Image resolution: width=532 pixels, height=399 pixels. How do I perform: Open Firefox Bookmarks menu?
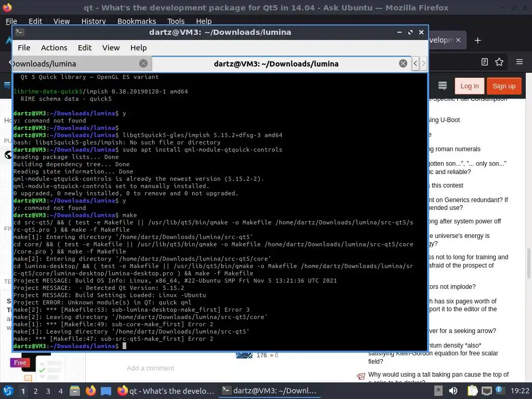click(x=137, y=21)
